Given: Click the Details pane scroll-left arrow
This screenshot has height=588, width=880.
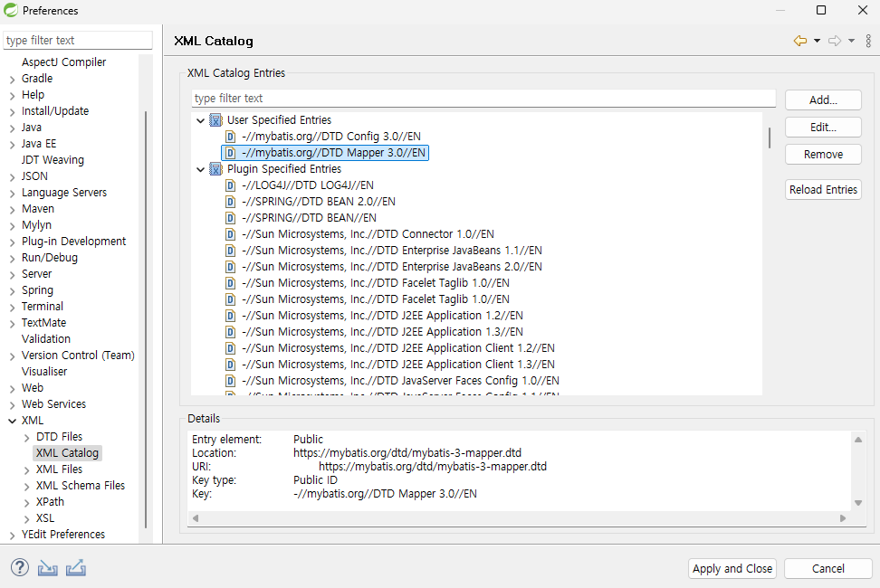Looking at the screenshot, I should (196, 518).
